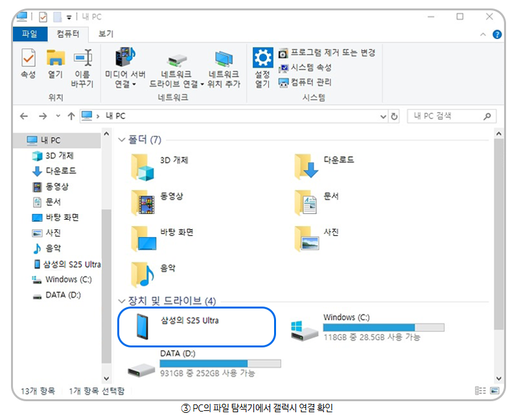Select the DATA (D:) drive icon
The image size is (519, 420).
tap(141, 370)
